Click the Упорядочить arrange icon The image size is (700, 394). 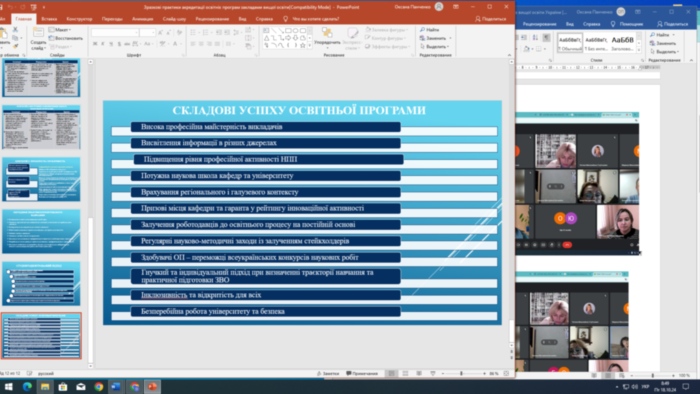pos(327,33)
